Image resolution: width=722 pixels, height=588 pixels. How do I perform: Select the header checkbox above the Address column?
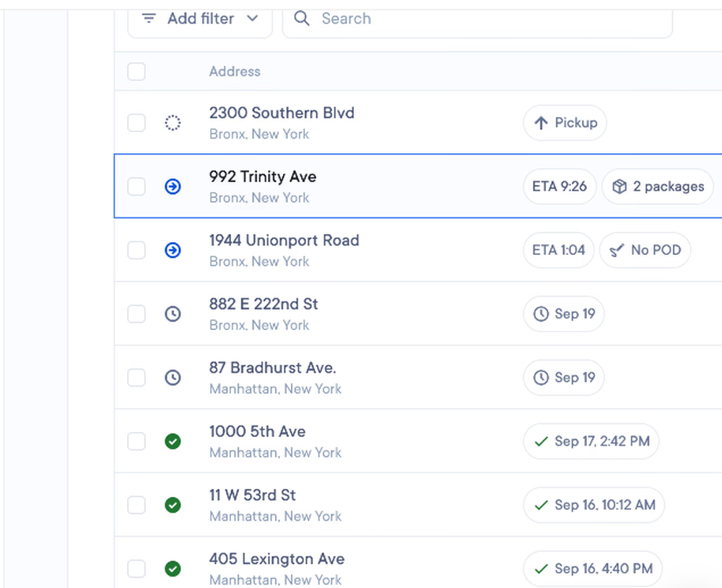point(136,72)
